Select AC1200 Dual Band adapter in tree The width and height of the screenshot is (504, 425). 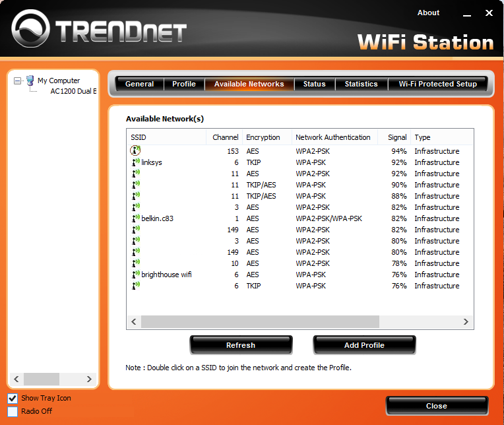click(x=73, y=91)
